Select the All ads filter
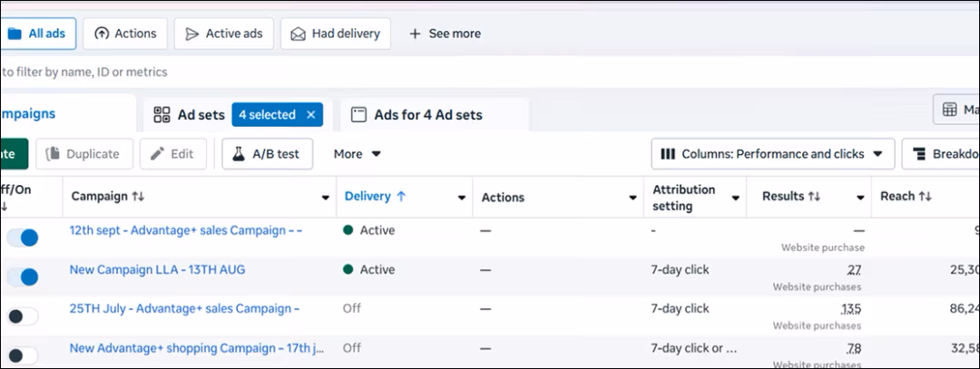 (37, 34)
